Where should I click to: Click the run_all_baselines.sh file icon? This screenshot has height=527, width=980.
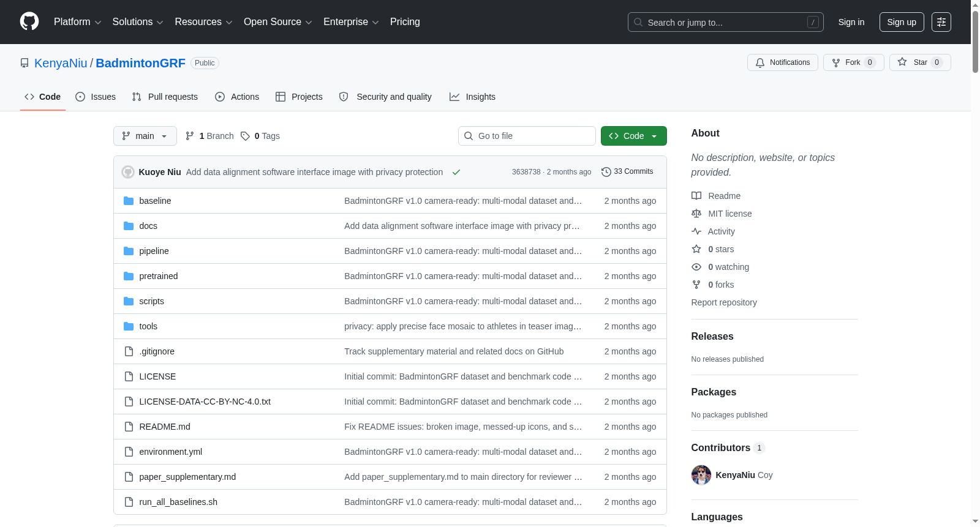click(129, 502)
